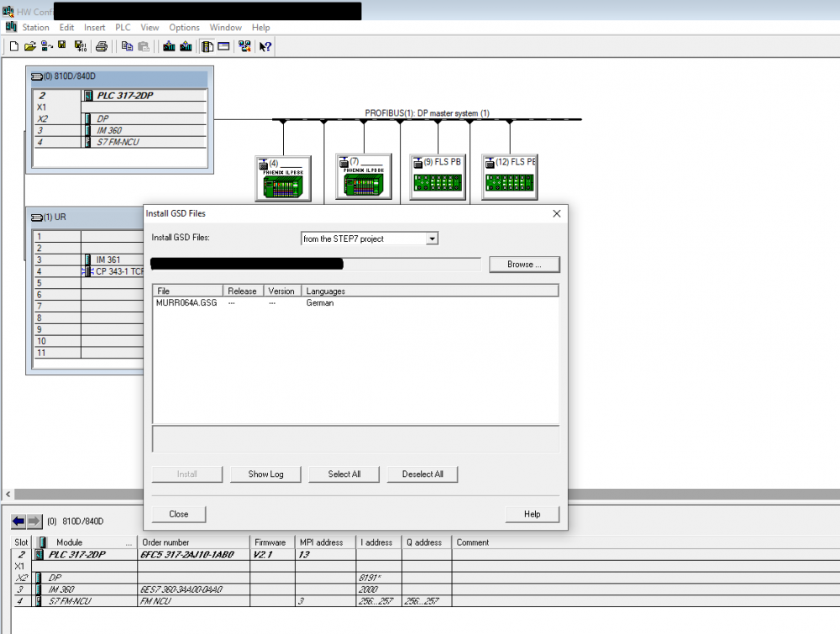Click the Open folder toolbar icon
840x634 pixels.
pyautogui.click(x=30, y=46)
